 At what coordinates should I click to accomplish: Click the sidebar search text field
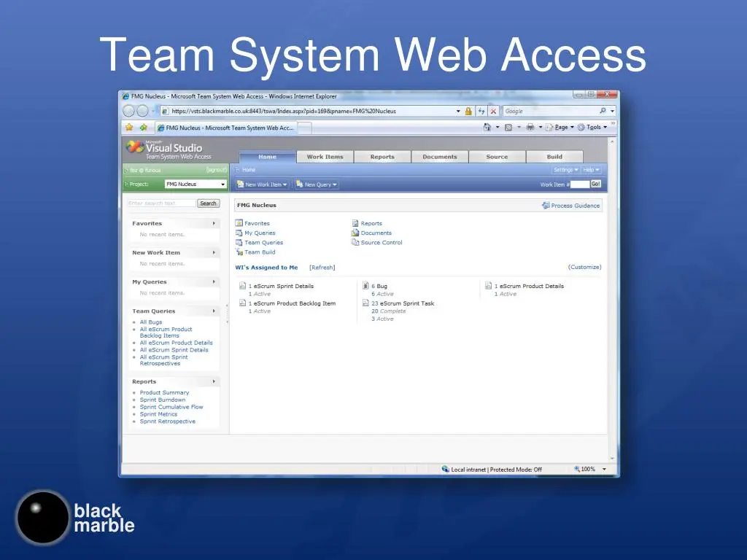pyautogui.click(x=161, y=203)
